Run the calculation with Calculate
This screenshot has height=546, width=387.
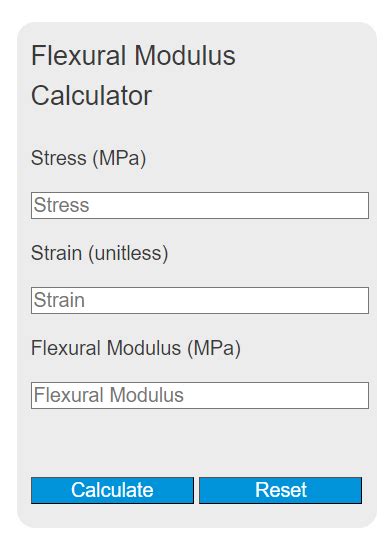tap(112, 490)
